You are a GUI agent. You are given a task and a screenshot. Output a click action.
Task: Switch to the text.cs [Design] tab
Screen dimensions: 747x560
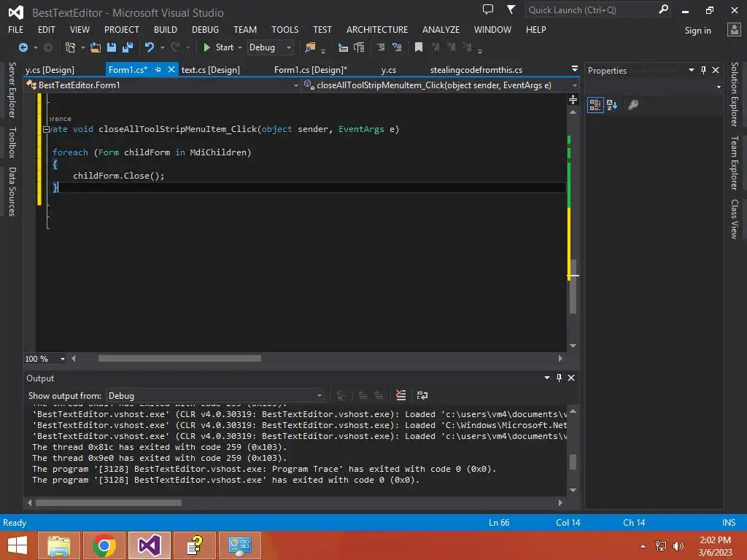211,69
